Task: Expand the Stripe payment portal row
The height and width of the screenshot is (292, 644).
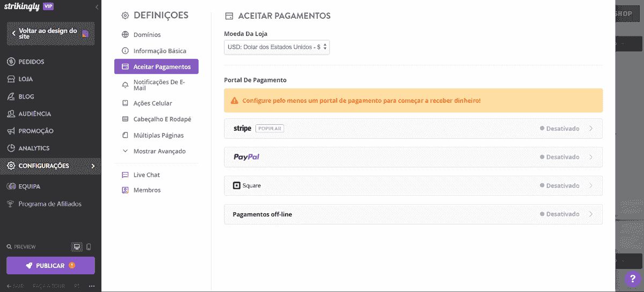Action: [x=413, y=129]
